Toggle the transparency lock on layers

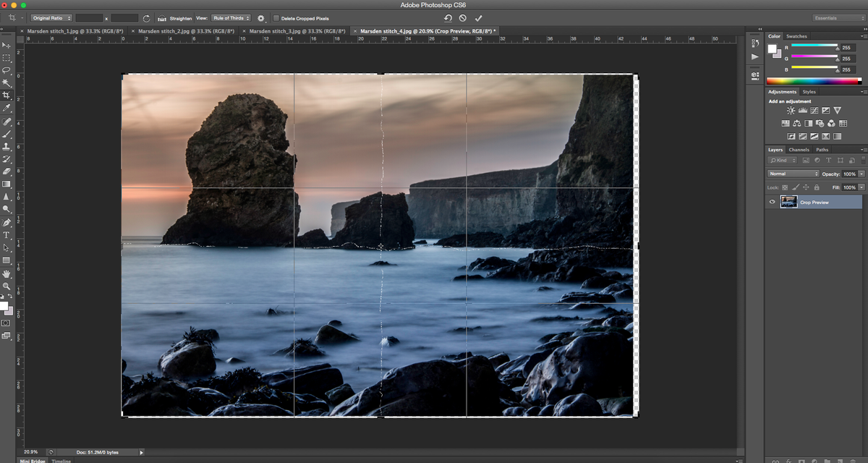786,187
